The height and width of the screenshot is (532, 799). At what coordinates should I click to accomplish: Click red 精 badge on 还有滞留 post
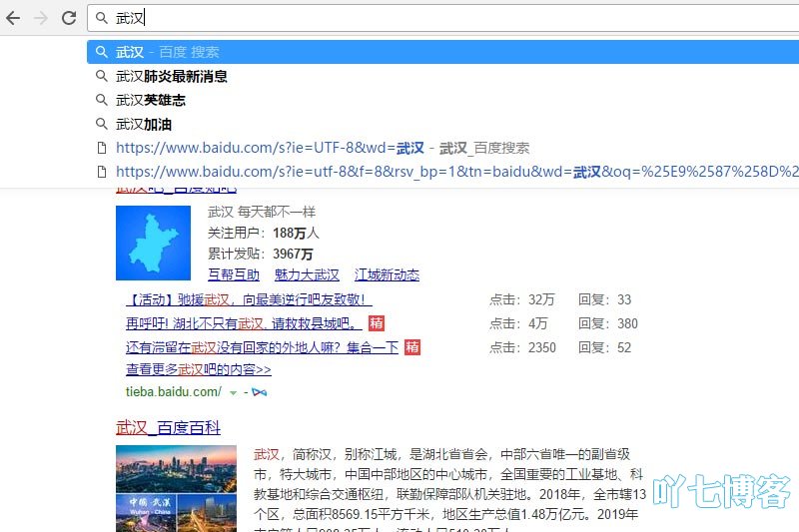coord(412,347)
